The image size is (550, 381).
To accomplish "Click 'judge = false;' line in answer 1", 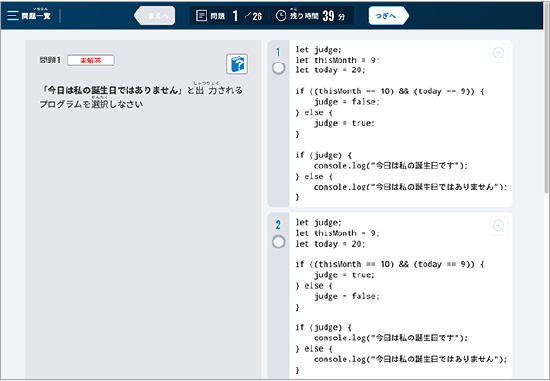I will pyautogui.click(x=347, y=102).
